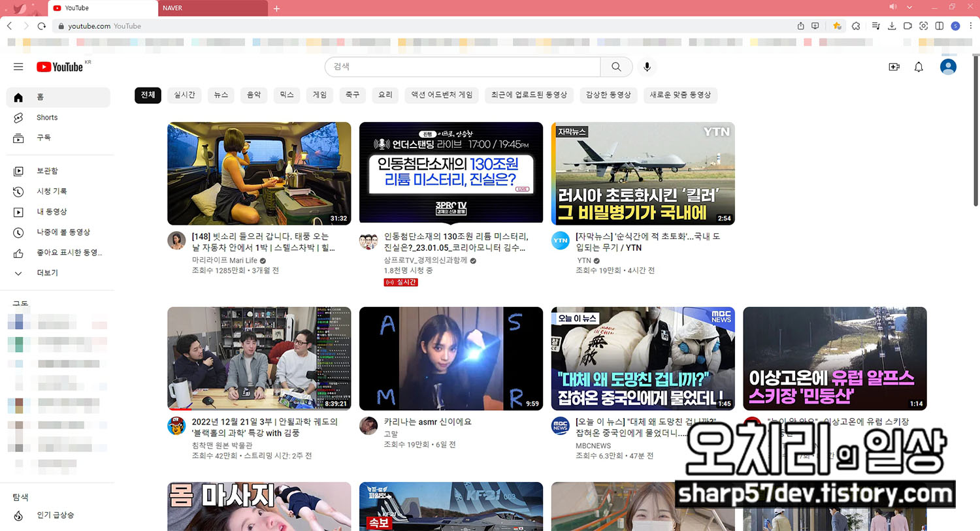980x531 pixels.
Task: Open the MBCNEWS channel name link
Action: (593, 445)
